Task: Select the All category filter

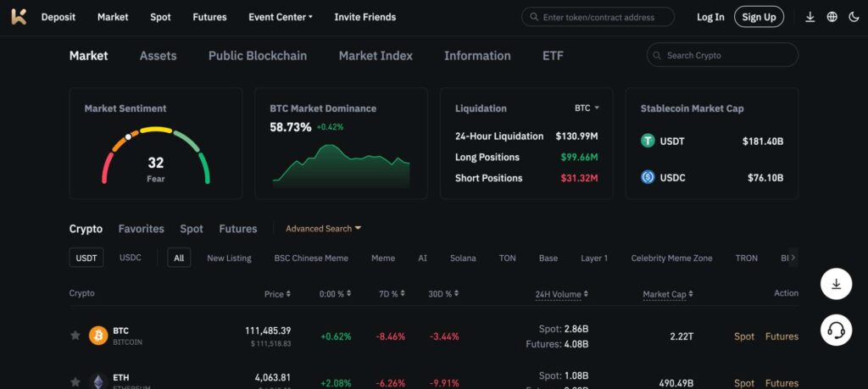Action: (x=179, y=258)
